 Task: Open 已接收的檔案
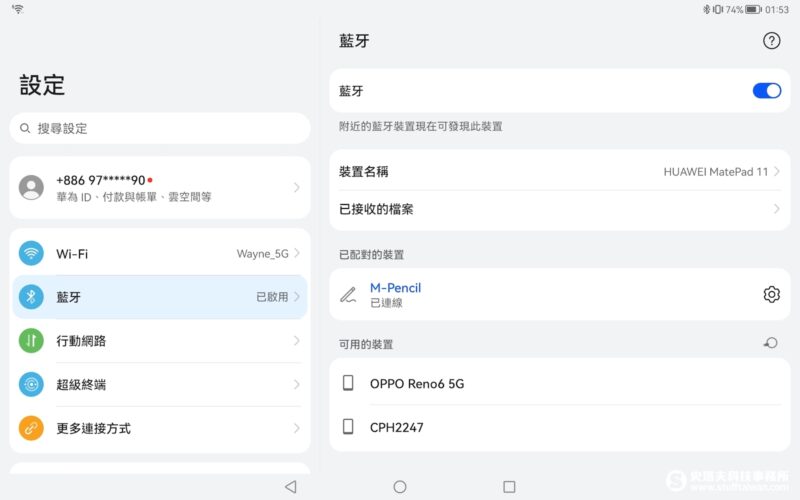coord(560,209)
